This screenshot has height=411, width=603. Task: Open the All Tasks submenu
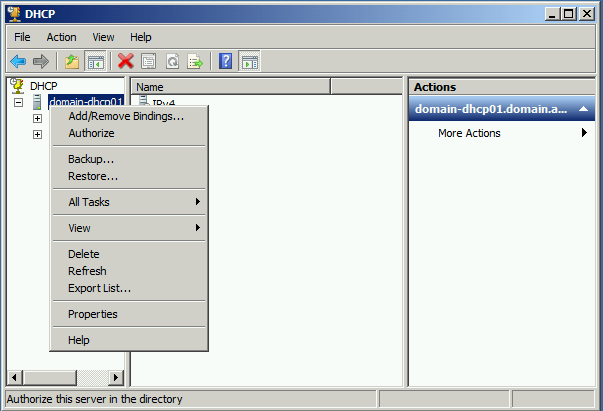129,202
